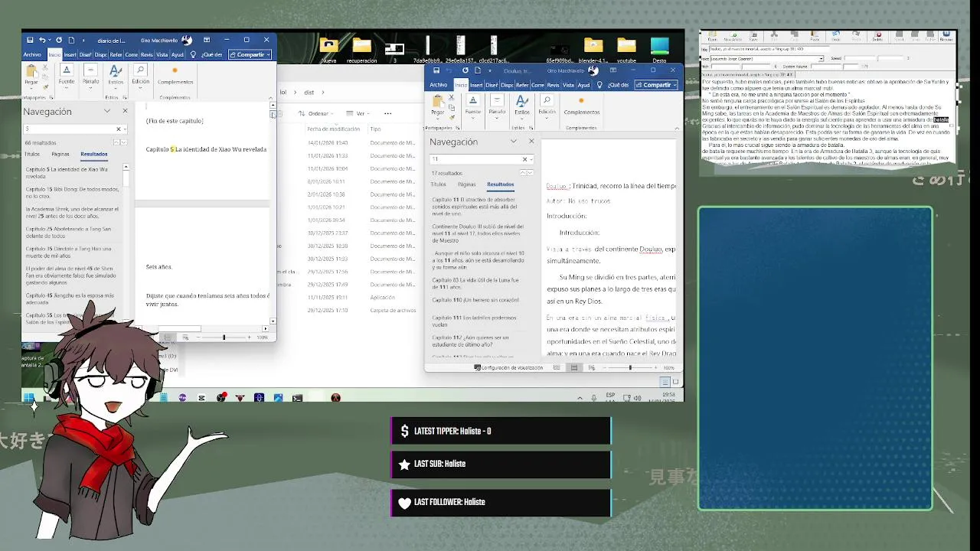
Task: Select result 'Capítulo 35 Dándole a Tang Hao'
Action: pyautogui.click(x=72, y=252)
